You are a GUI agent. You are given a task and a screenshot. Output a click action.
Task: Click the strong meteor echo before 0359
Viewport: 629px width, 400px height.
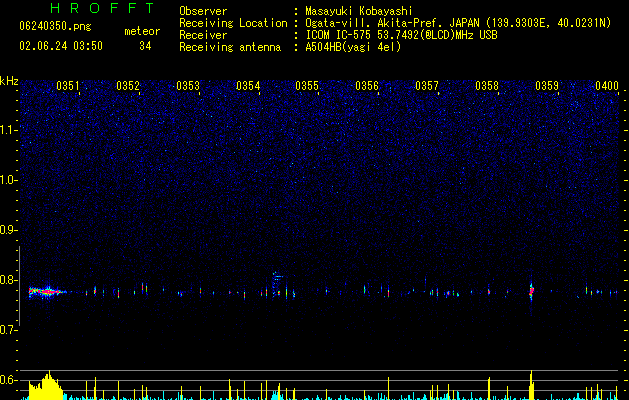point(532,292)
